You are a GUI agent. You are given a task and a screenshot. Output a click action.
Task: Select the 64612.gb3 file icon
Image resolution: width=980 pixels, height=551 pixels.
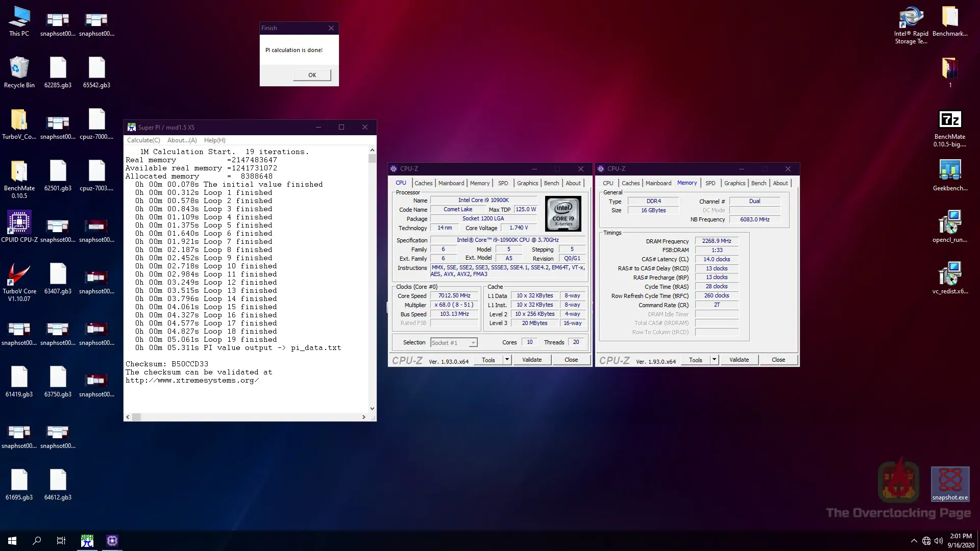coord(58,485)
